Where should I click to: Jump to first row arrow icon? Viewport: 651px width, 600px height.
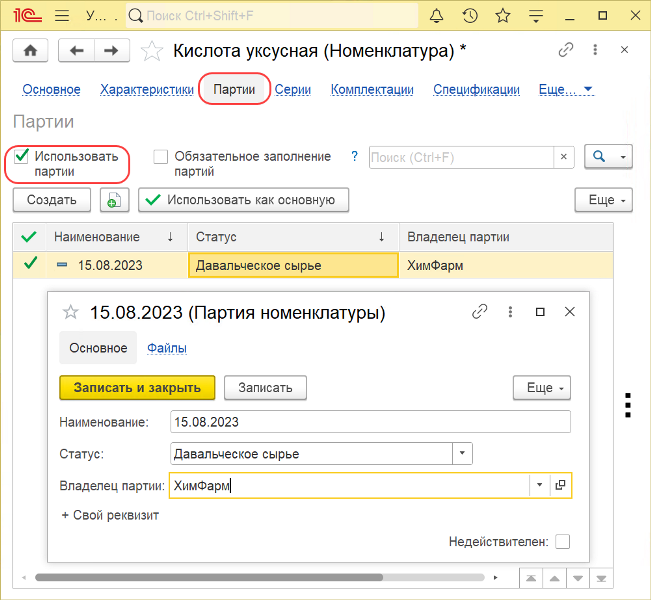(x=531, y=578)
